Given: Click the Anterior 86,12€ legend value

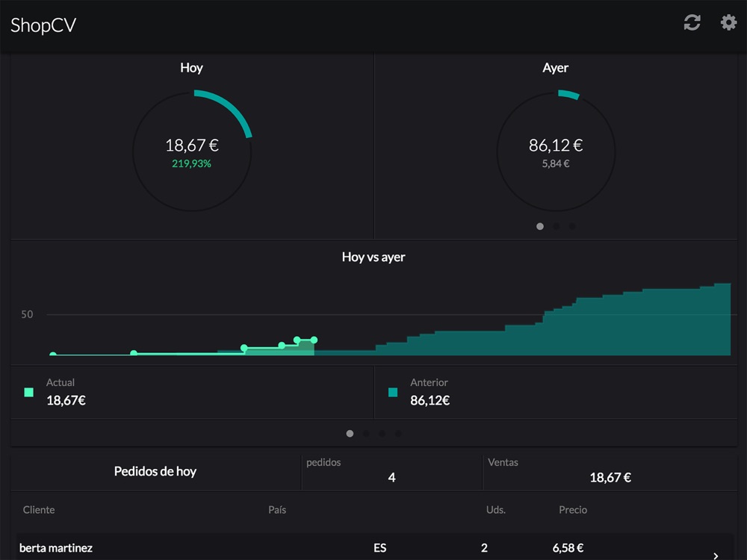Looking at the screenshot, I should click(x=430, y=400).
